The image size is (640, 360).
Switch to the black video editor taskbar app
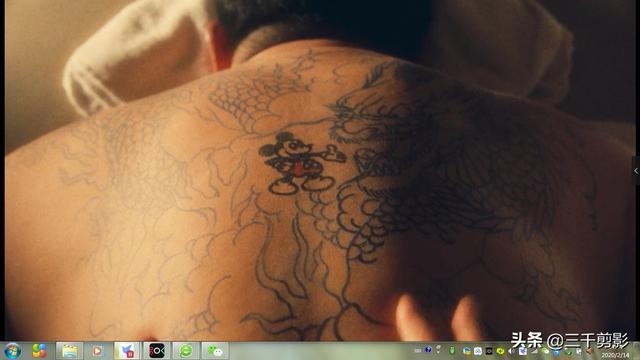point(157,351)
